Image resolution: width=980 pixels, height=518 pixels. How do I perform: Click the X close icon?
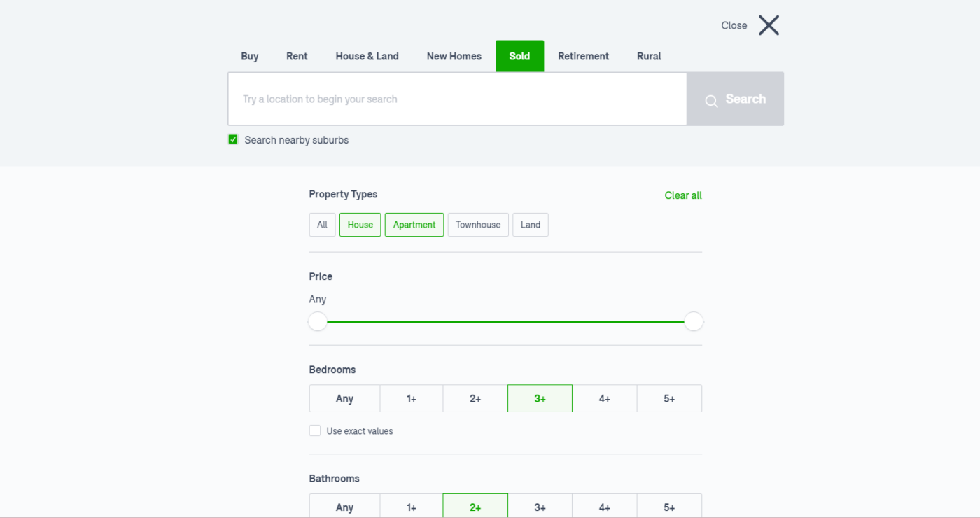click(x=769, y=25)
